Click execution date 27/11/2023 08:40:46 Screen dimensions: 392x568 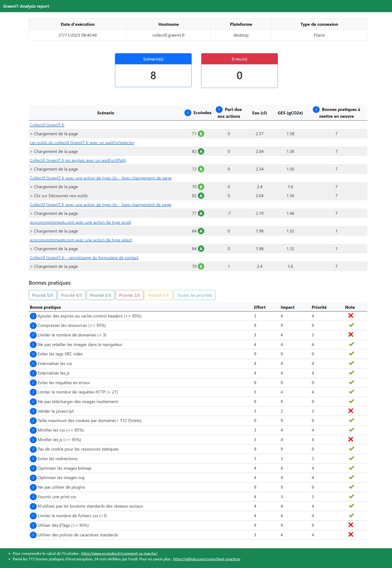[x=78, y=35]
